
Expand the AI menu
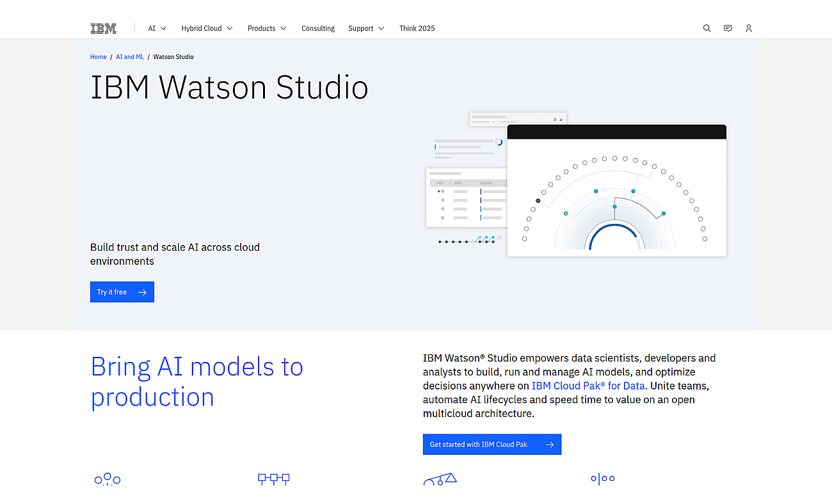157,28
